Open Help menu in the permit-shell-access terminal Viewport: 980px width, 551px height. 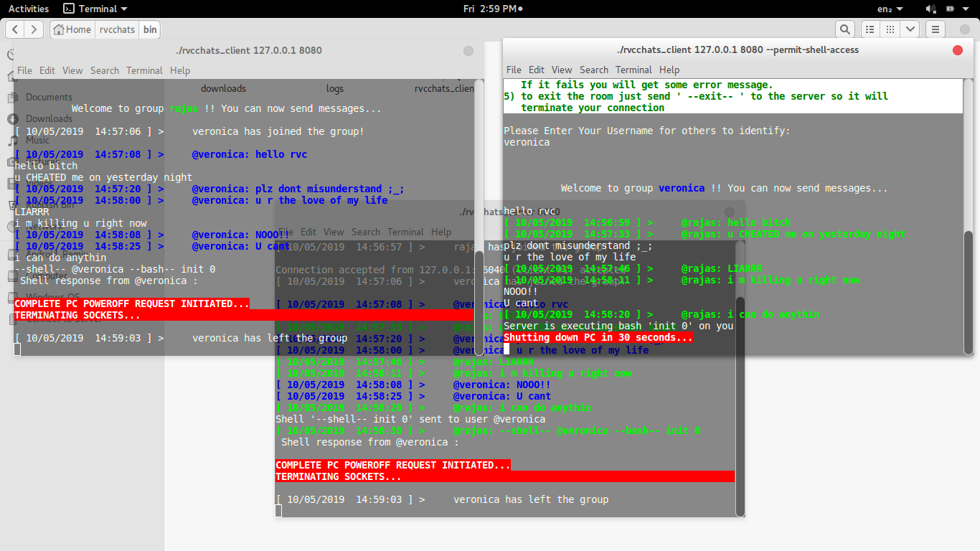coord(669,70)
